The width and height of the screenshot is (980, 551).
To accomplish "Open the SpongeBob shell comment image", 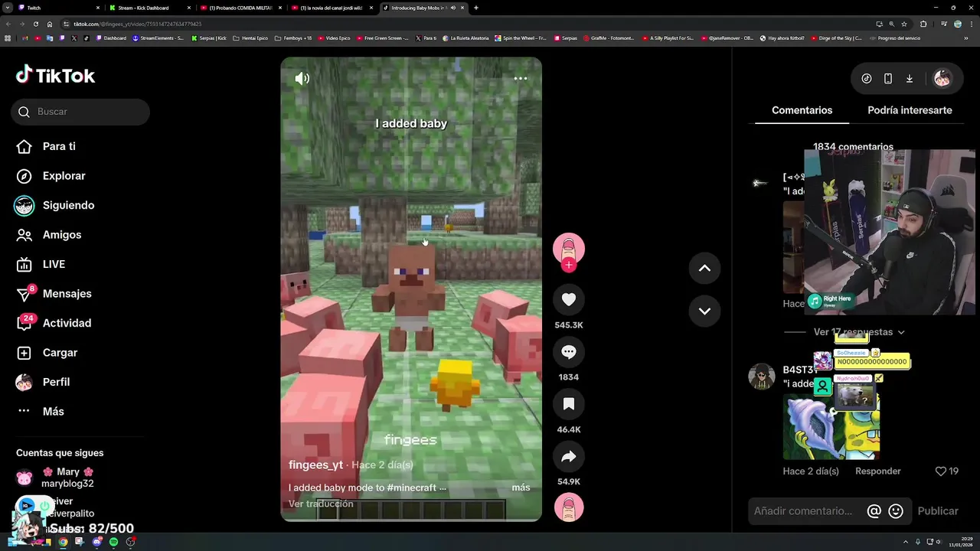I will (831, 425).
